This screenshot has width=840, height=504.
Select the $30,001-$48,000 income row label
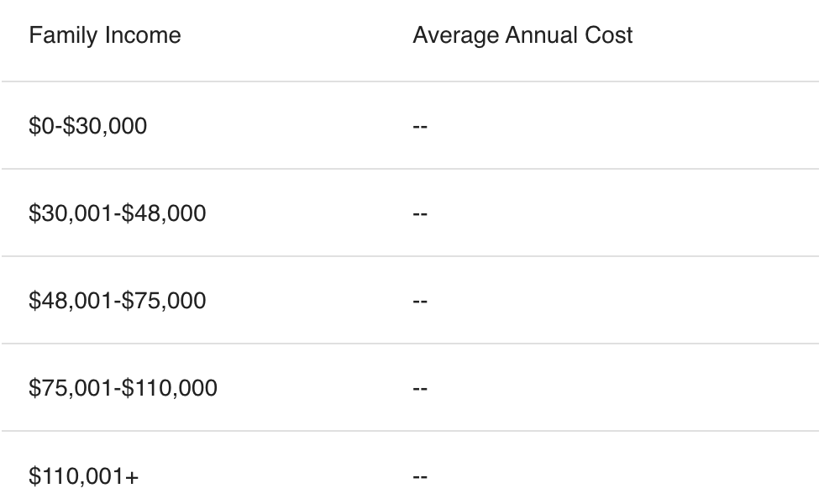118,213
